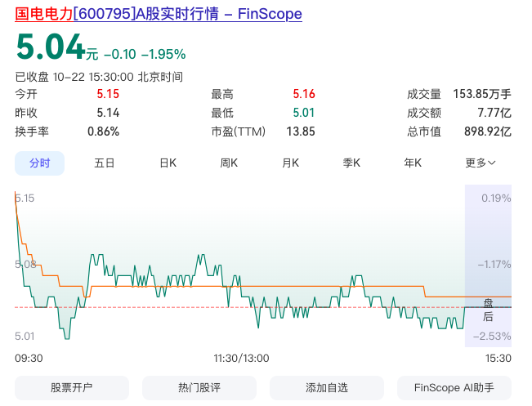Expand the 更多 chart options dropdown
The image size is (532, 406).
[x=480, y=163]
